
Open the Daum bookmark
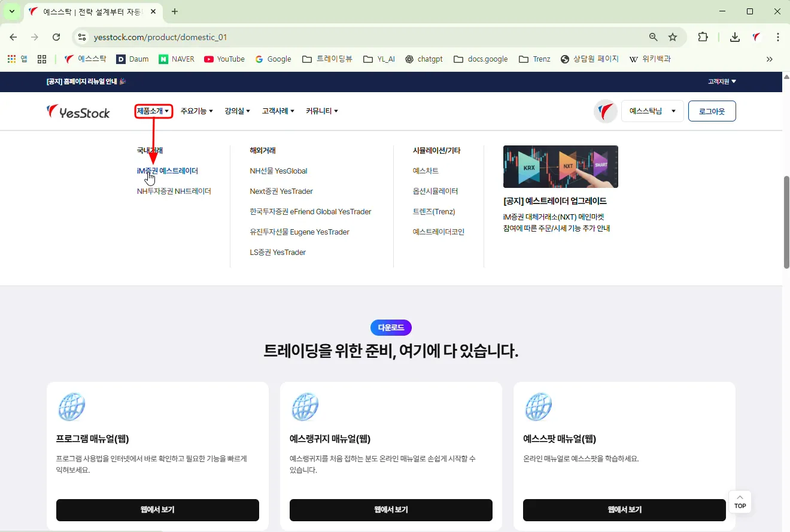132,59
